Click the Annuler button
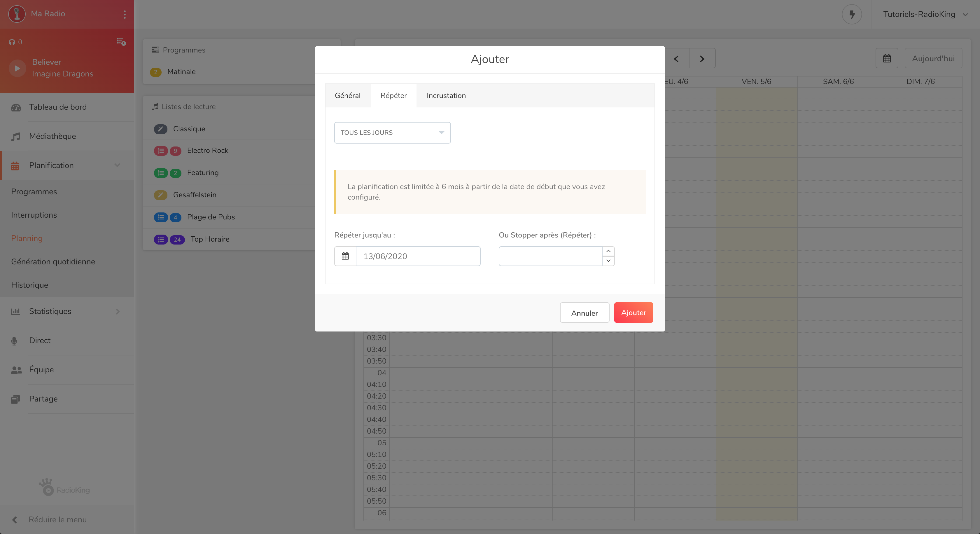 (584, 313)
